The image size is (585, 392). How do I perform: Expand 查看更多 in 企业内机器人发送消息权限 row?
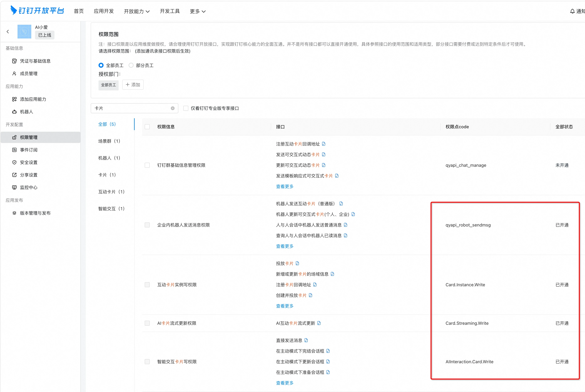285,246
